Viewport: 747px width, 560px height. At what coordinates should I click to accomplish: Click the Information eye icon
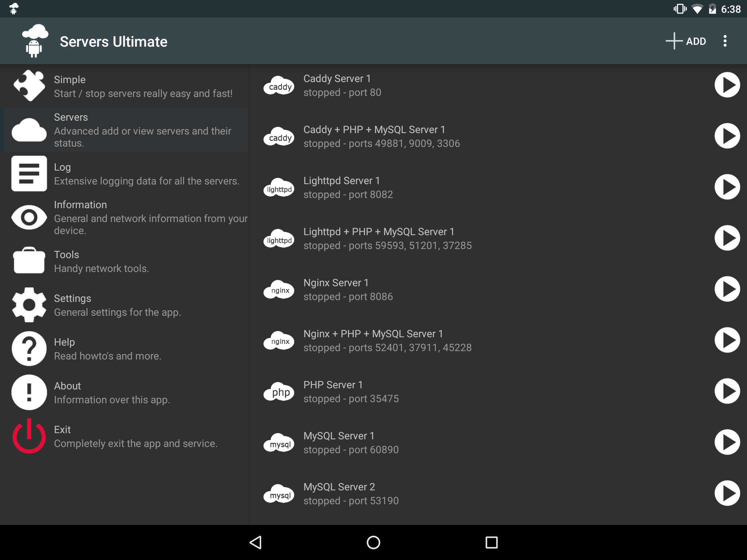coord(29,217)
